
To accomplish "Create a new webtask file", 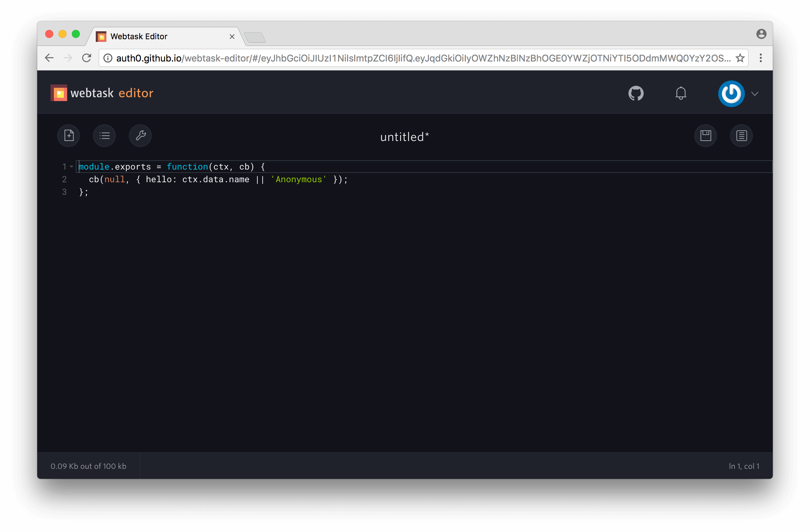I will click(x=69, y=136).
